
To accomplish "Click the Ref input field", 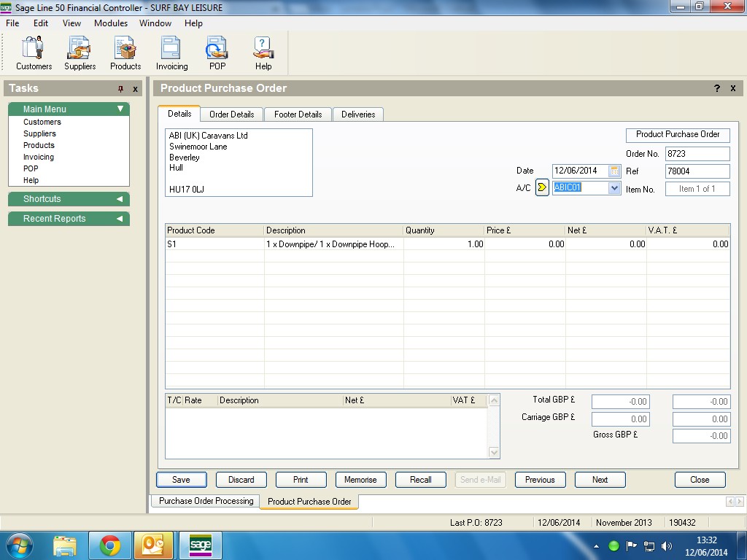I will (697, 171).
